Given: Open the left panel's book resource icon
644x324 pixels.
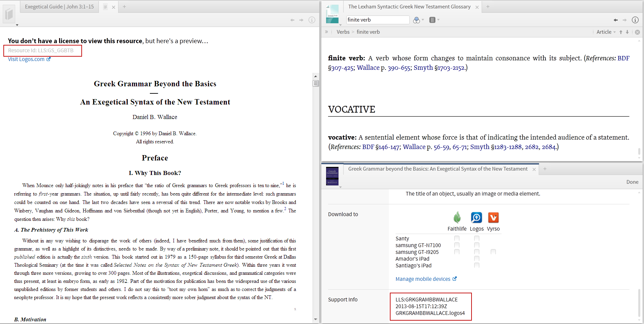Looking at the screenshot, I should point(9,14).
